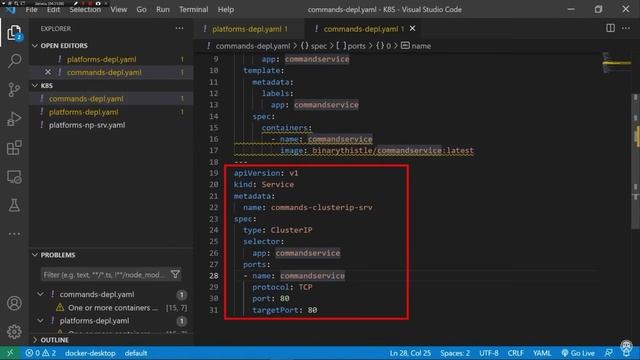Switch to the platforms-depl.yaml editor tab
Image resolution: width=640 pixels, height=360 pixels.
coord(249,29)
